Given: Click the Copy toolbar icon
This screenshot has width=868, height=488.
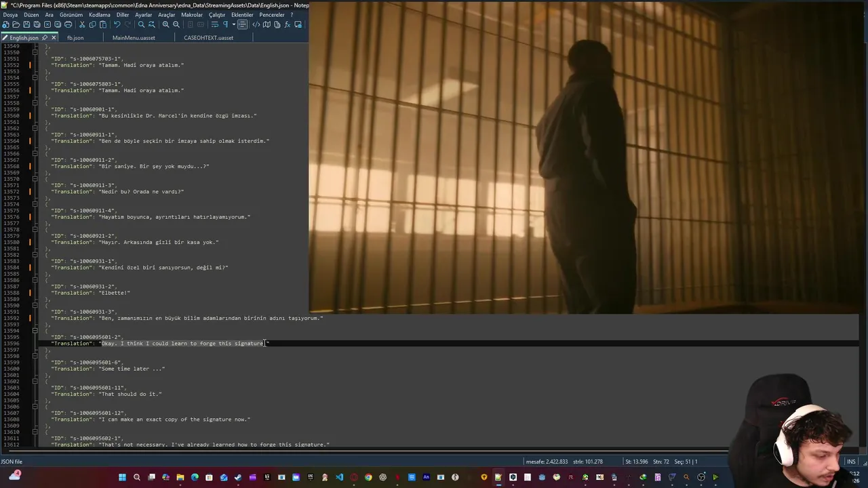Looking at the screenshot, I should coord(93,24).
